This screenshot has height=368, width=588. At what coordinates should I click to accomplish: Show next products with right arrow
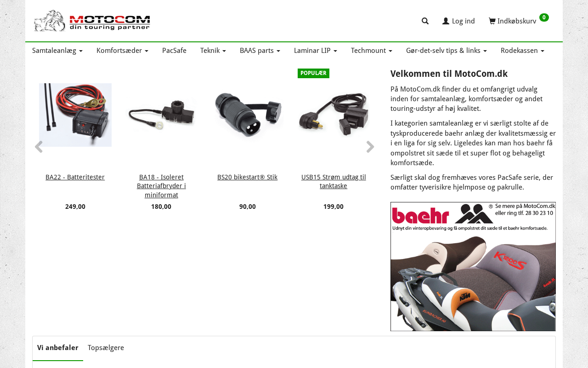(x=370, y=147)
